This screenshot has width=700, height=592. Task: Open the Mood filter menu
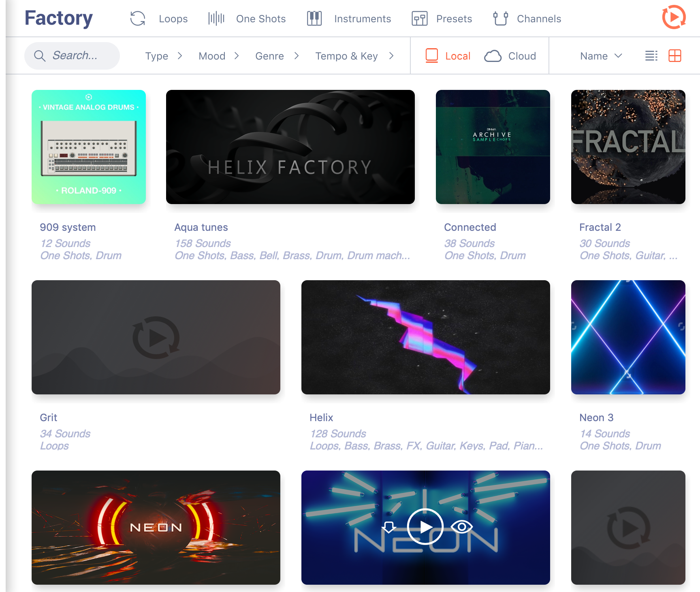coord(219,56)
